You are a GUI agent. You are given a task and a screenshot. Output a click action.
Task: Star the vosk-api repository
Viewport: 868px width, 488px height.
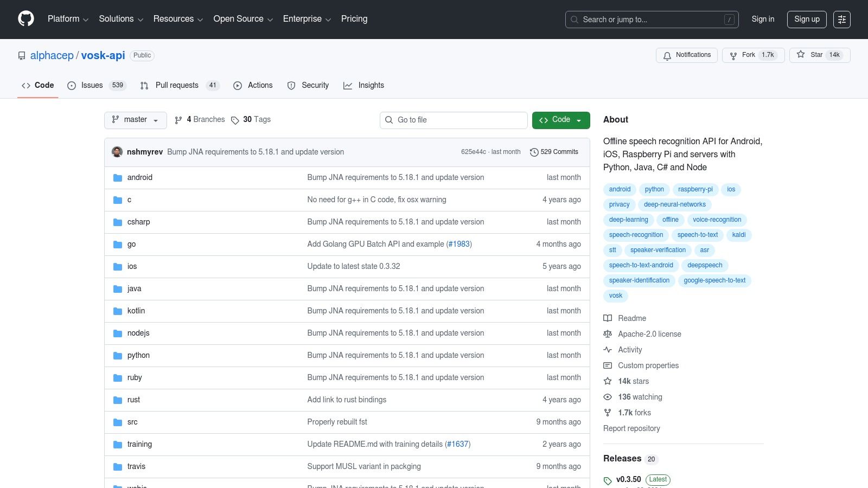pyautogui.click(x=816, y=55)
